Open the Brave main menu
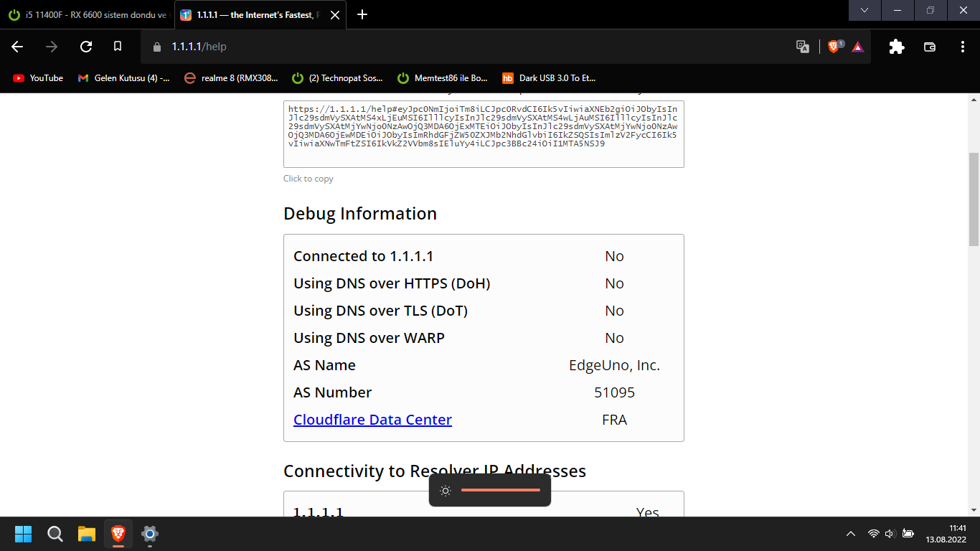 pos(963,47)
